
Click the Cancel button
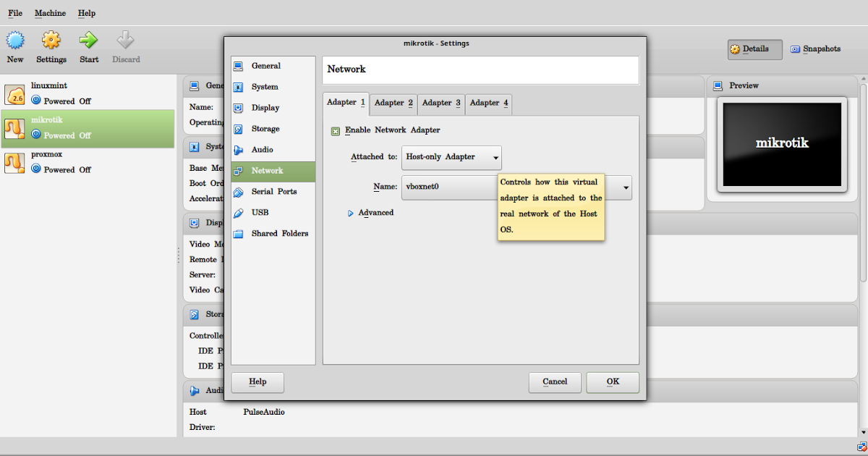click(x=555, y=382)
